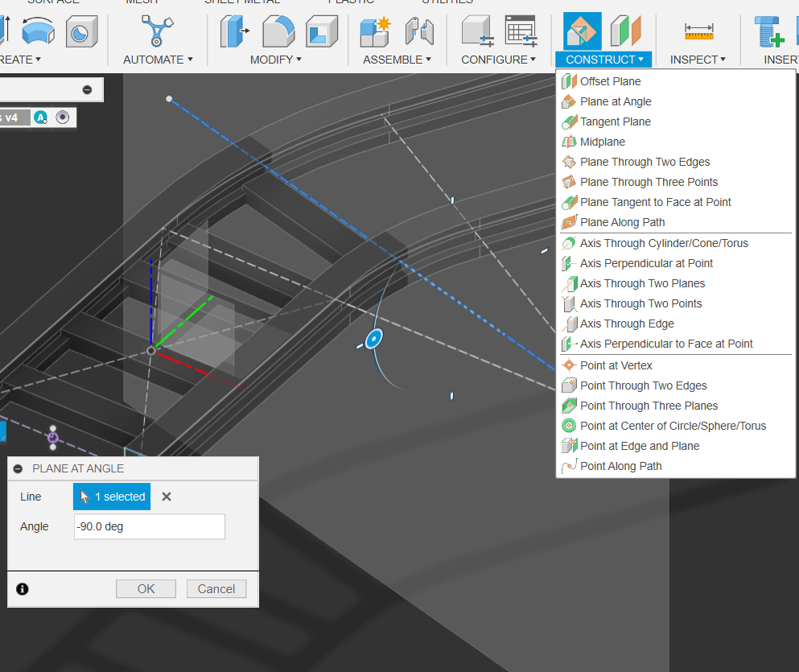
Task: Click the Insert fastener icon
Action: tap(768, 31)
